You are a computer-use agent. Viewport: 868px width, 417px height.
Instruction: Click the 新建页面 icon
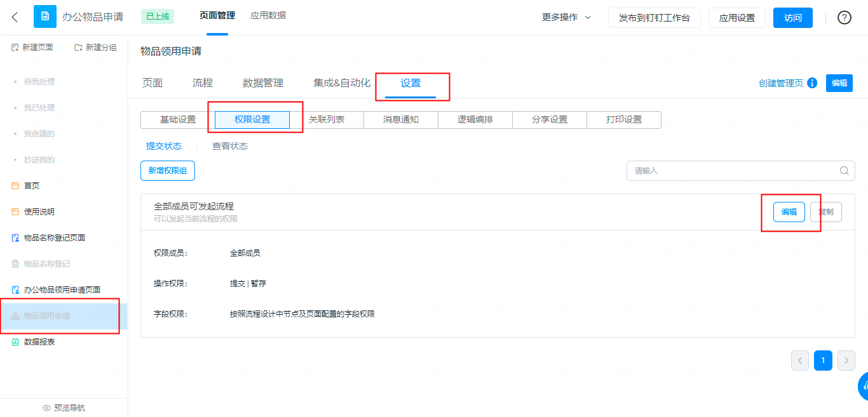point(15,48)
